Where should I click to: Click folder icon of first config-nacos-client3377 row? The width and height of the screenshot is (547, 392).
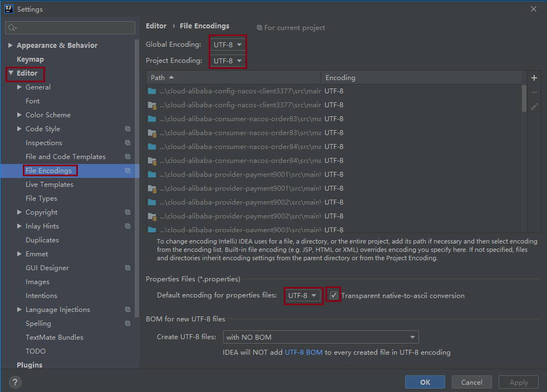pos(152,91)
